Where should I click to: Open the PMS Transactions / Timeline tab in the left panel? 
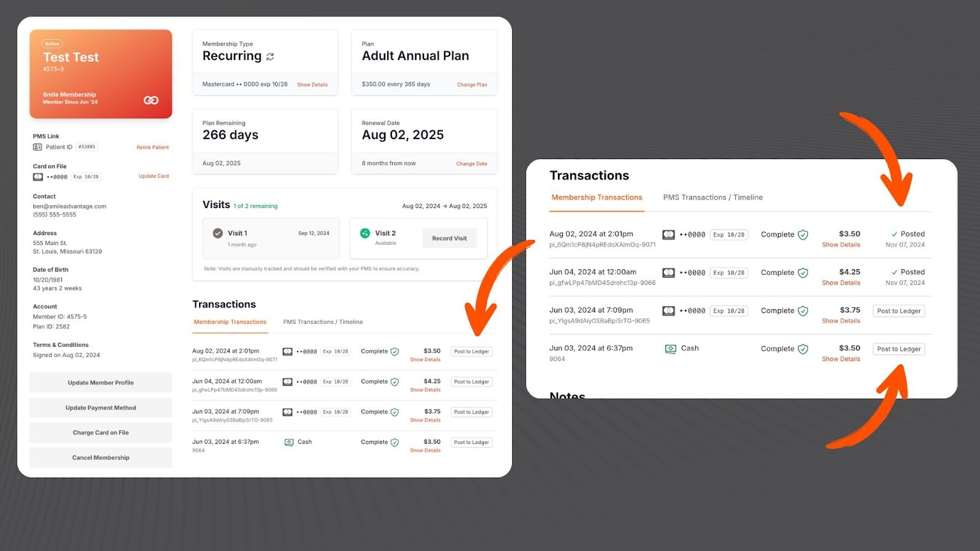(323, 322)
